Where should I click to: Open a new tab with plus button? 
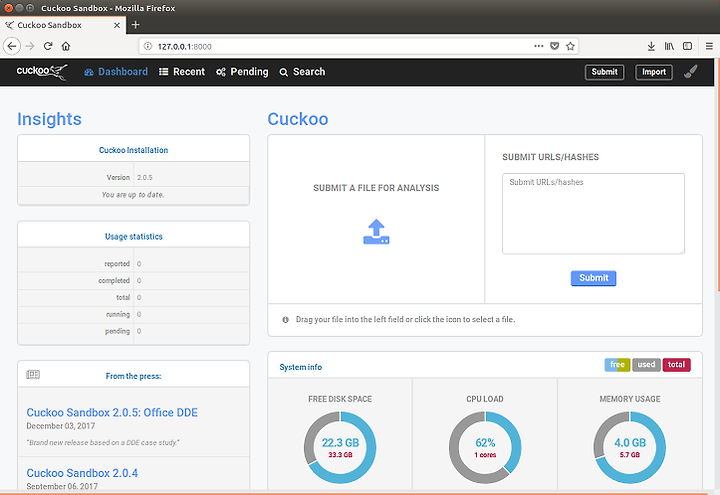(135, 25)
